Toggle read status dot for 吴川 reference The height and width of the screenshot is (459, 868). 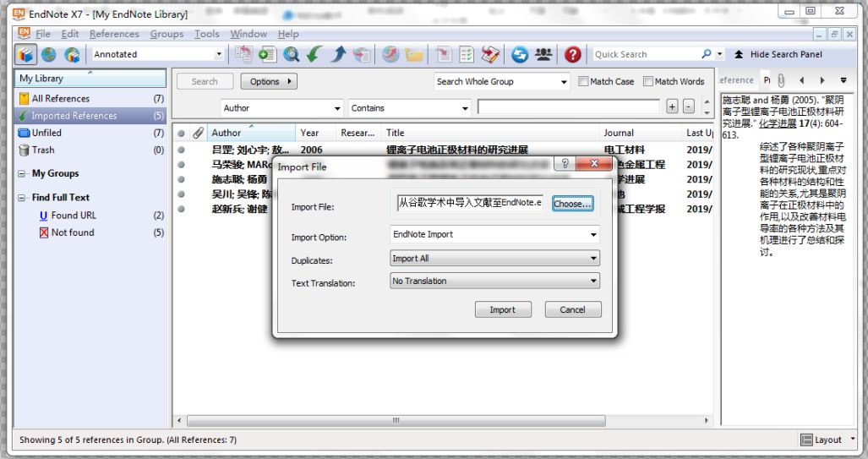(x=181, y=194)
